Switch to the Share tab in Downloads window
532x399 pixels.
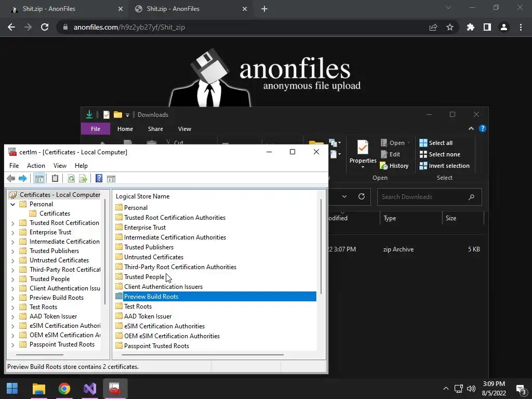tap(155, 129)
